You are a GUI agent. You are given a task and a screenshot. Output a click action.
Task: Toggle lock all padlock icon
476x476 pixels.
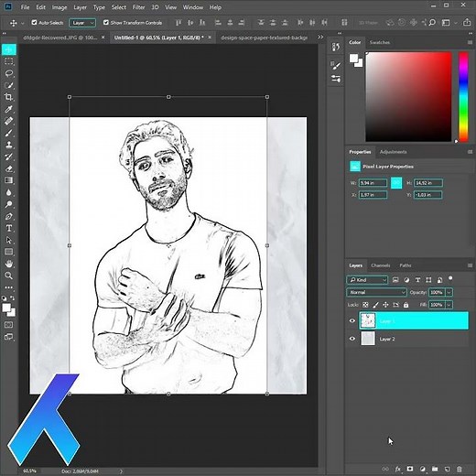[x=406, y=305]
